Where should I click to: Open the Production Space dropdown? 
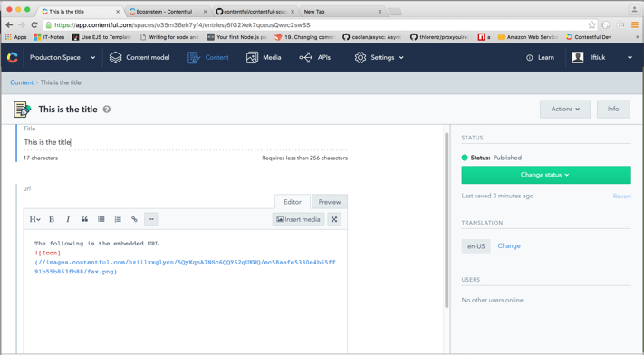click(x=62, y=58)
